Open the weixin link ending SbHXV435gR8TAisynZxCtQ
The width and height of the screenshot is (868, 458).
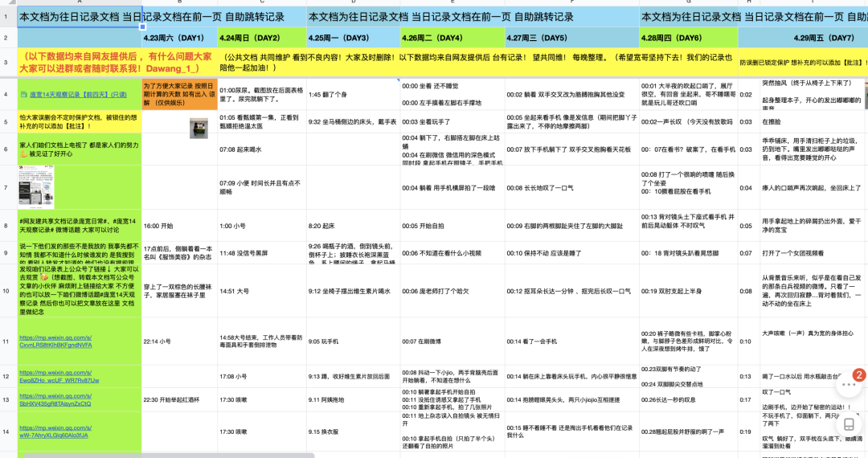coord(55,400)
